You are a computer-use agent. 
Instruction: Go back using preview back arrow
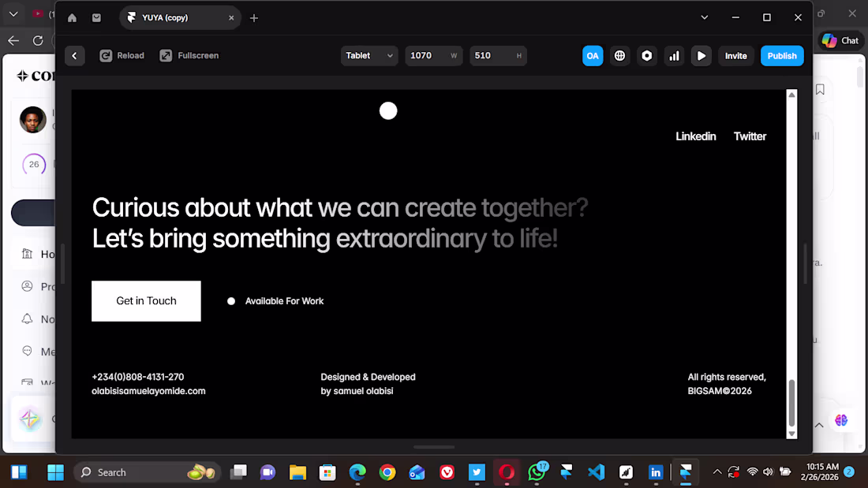(74, 55)
